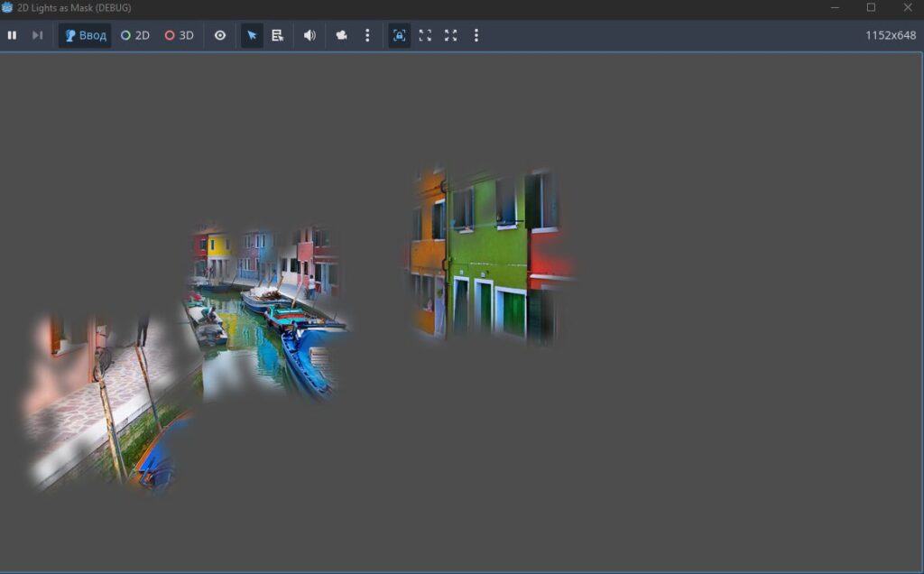This screenshot has width=924, height=574.
Task: Click the fit-to-window expand icon
Action: (x=425, y=35)
